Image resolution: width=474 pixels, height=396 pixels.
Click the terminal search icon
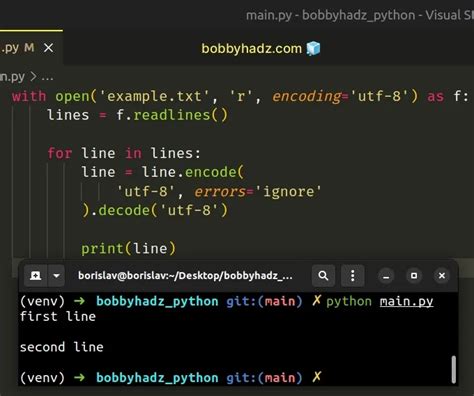click(x=323, y=276)
